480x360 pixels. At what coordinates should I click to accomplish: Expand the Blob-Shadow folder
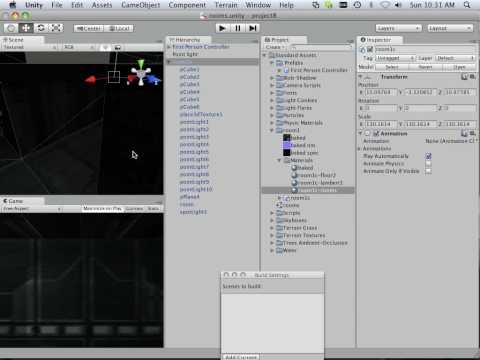point(272,78)
